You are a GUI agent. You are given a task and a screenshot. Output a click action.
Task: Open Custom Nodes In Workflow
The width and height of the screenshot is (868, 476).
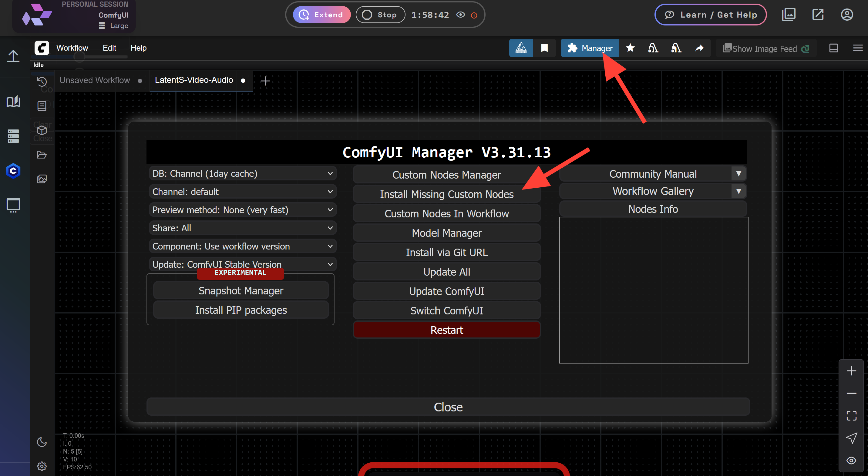pos(446,213)
